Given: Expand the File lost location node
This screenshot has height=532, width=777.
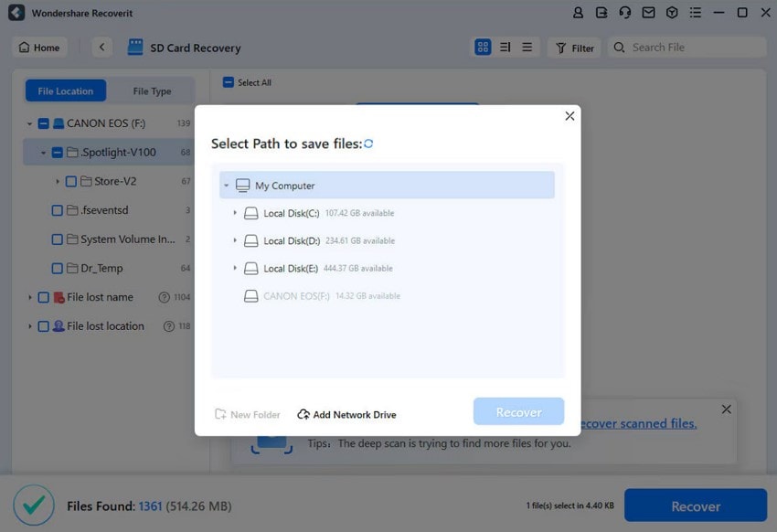Looking at the screenshot, I should click(30, 326).
